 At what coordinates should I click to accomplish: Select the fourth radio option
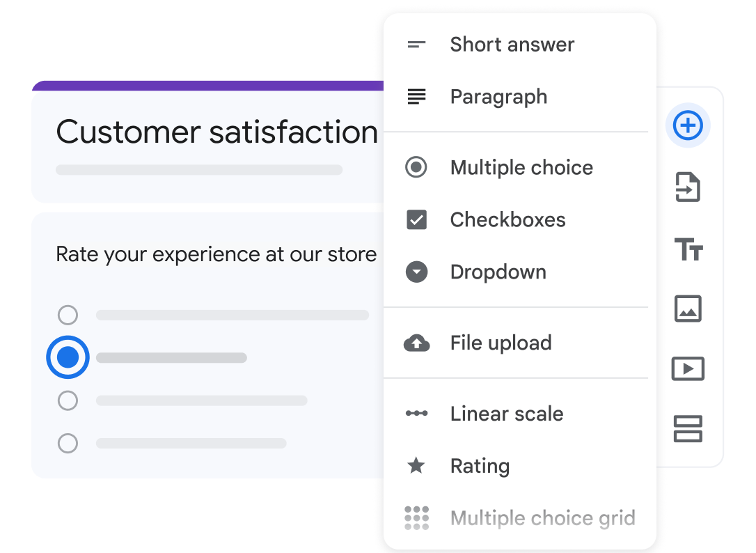[68, 443]
